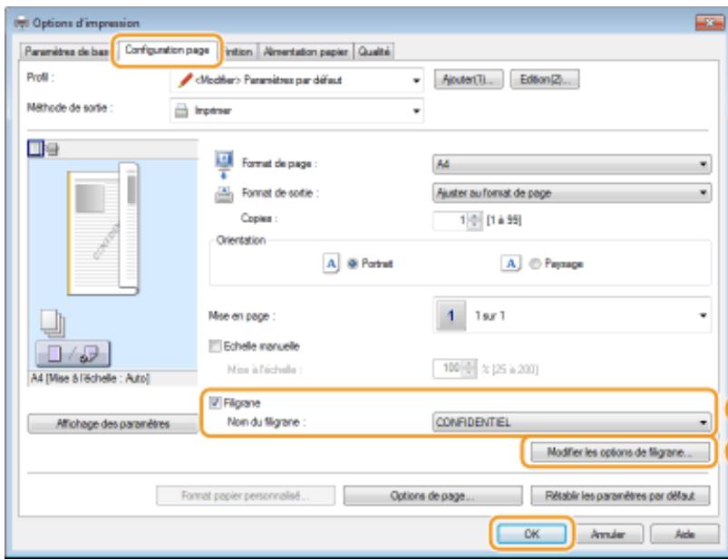Open the Alimentation papier tab

click(x=306, y=52)
